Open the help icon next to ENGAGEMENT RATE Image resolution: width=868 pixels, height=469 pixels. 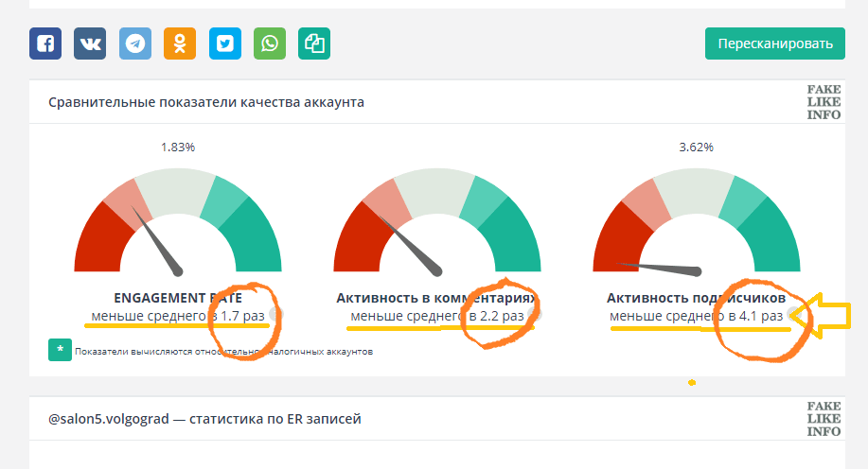click(x=275, y=315)
